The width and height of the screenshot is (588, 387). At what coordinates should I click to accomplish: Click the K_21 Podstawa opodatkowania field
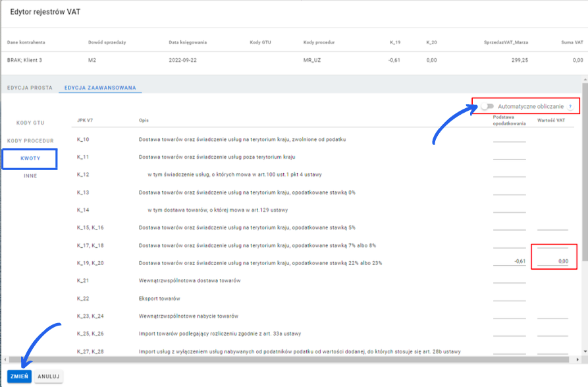pyautogui.click(x=509, y=280)
